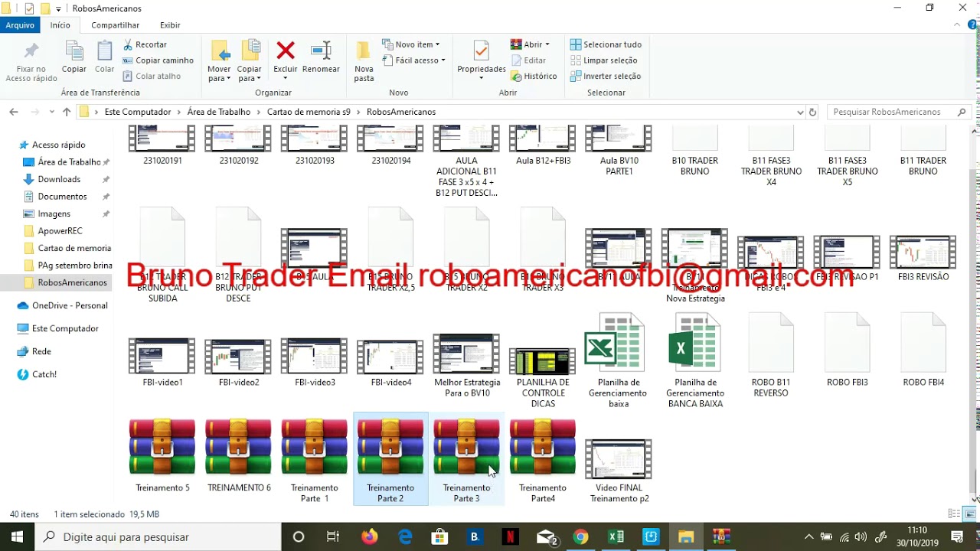Click the Histórico command
Viewport: 980px width, 551px height.
point(534,76)
